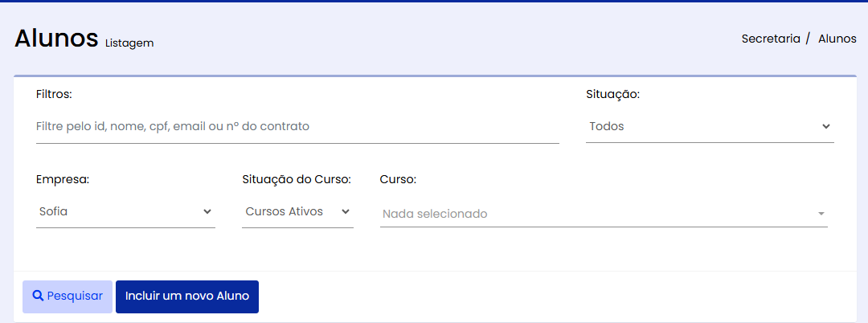The width and height of the screenshot is (868, 323).
Task: Click the Empresa label
Action: [x=63, y=179]
